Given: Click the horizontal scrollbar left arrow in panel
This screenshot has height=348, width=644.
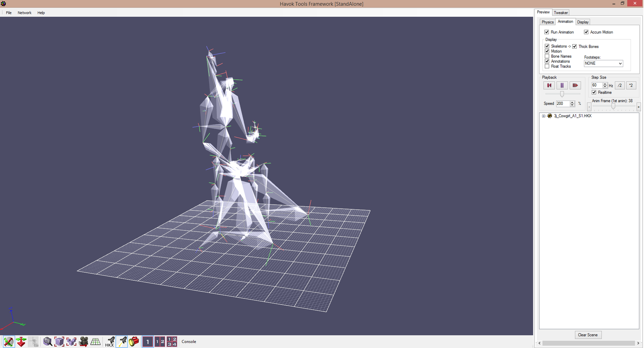Looking at the screenshot, I should click(539, 343).
